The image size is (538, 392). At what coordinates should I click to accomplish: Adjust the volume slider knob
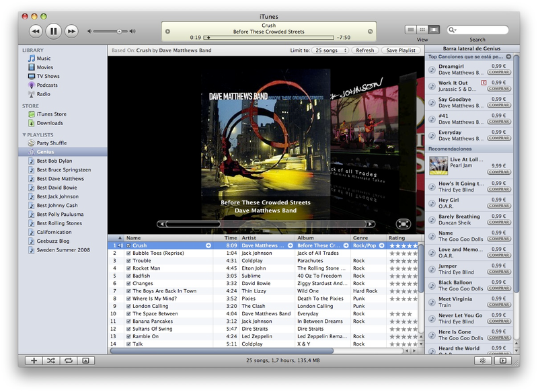click(x=119, y=31)
